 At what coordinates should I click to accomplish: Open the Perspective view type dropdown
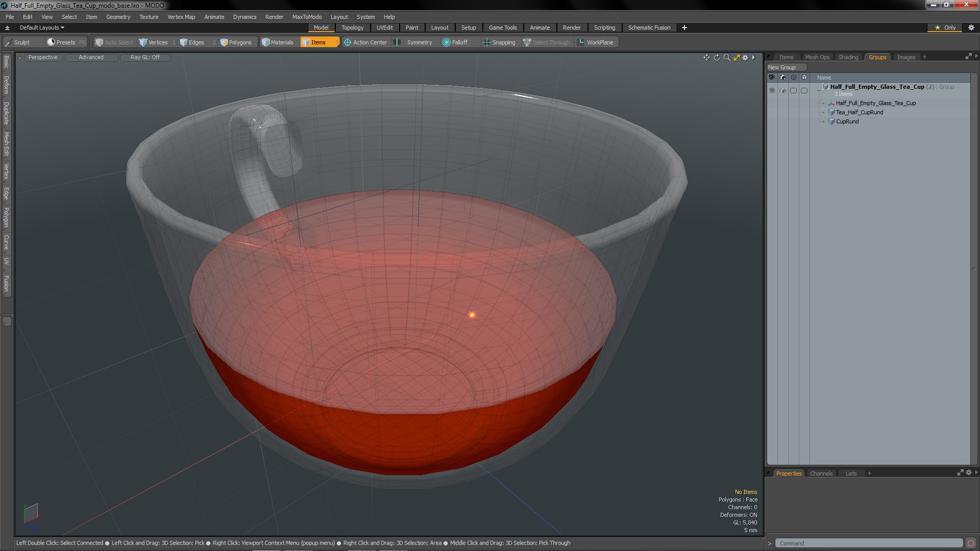click(x=43, y=57)
